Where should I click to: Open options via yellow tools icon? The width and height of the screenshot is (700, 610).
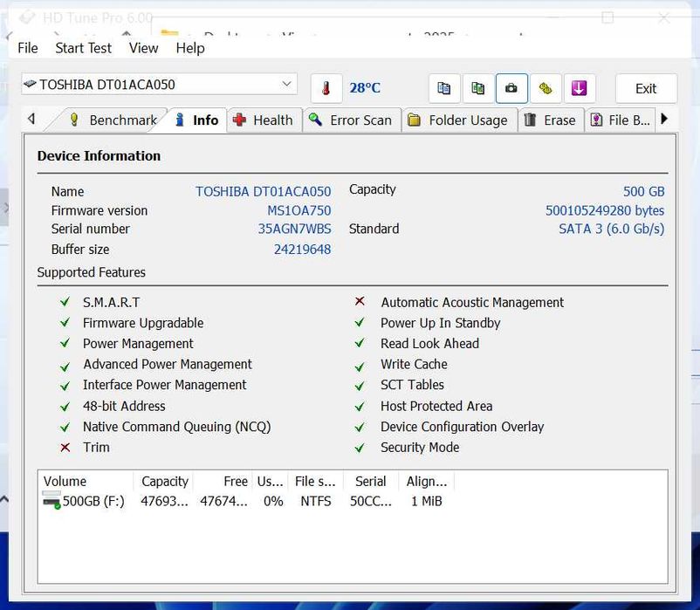tap(546, 88)
